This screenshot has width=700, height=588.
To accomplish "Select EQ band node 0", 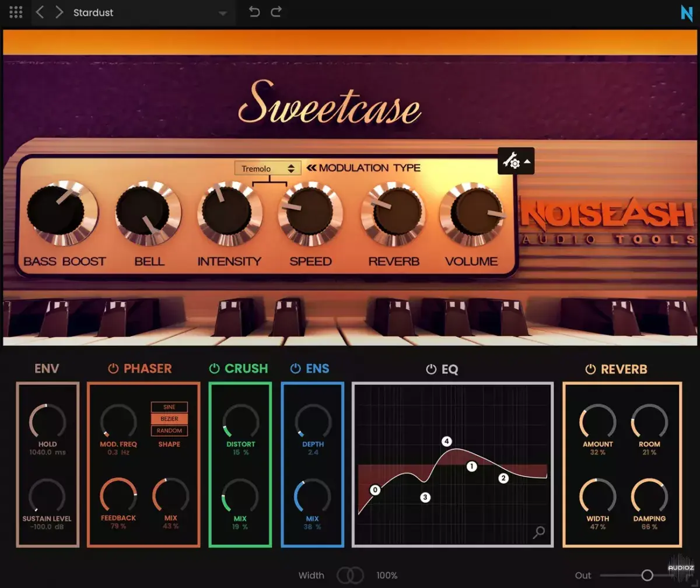I will [375, 490].
